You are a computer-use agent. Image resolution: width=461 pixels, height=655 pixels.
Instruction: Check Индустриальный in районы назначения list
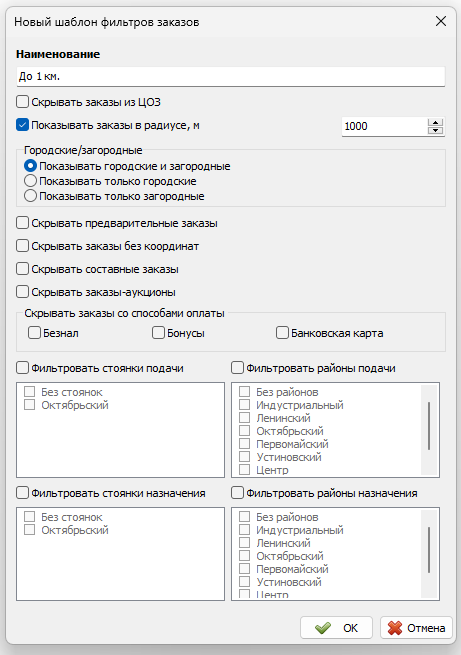(244, 530)
